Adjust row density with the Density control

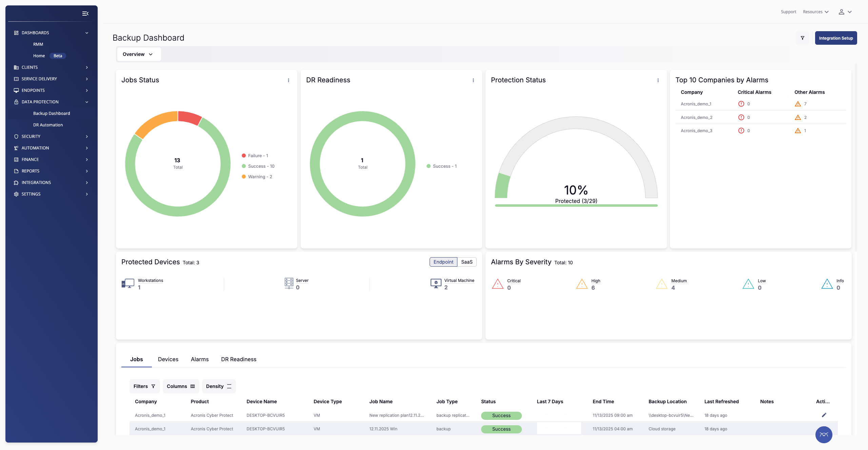coord(219,386)
